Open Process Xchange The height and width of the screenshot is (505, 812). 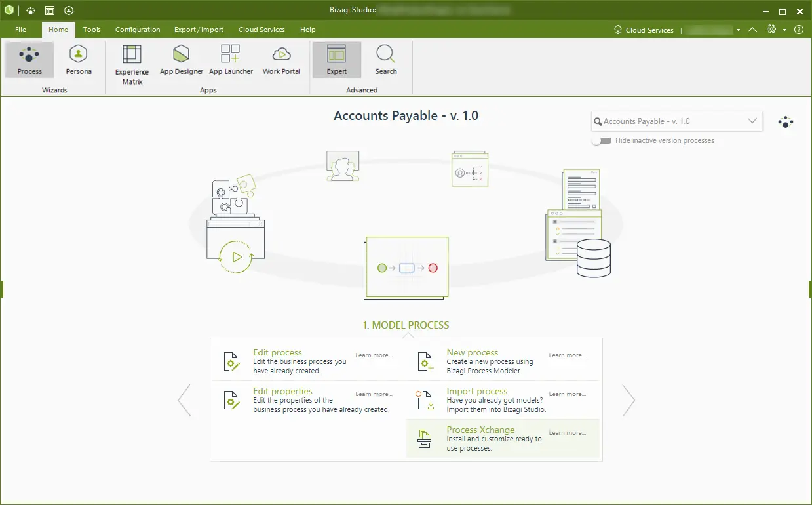coord(503,439)
